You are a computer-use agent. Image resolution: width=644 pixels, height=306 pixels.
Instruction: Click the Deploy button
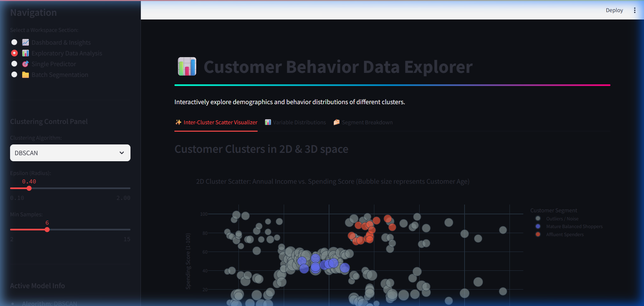pos(614,10)
